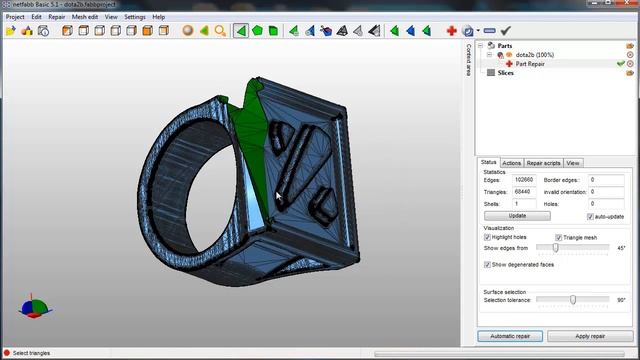Click the rightmost green triangle toolbar icon
640x360 pixels.
point(427,31)
